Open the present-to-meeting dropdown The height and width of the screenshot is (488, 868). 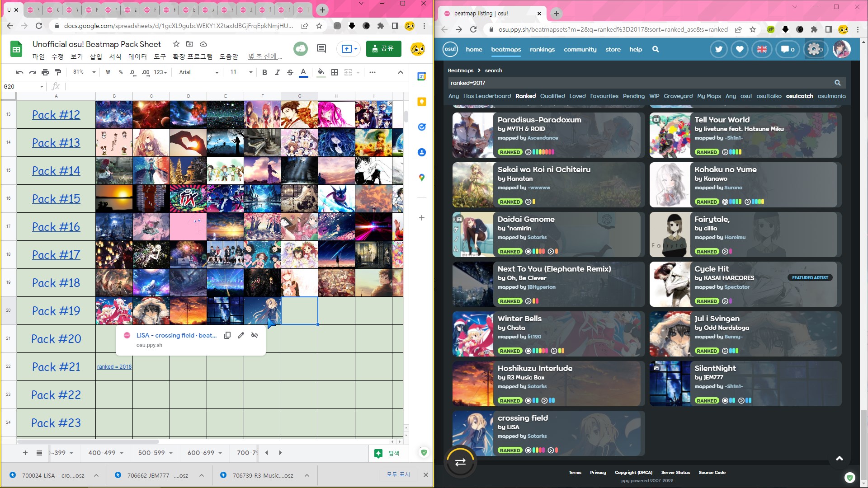coord(356,48)
